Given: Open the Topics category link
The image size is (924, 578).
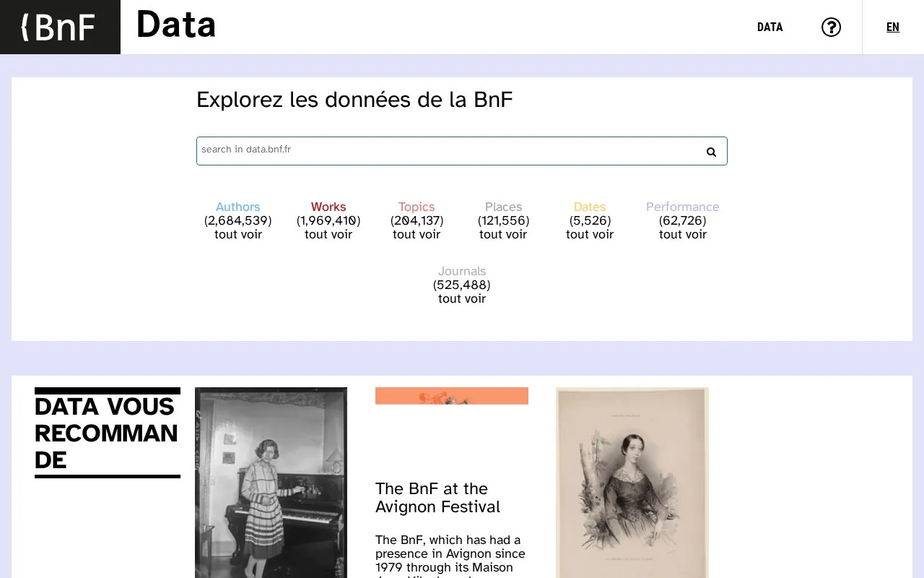Looking at the screenshot, I should [417, 207].
